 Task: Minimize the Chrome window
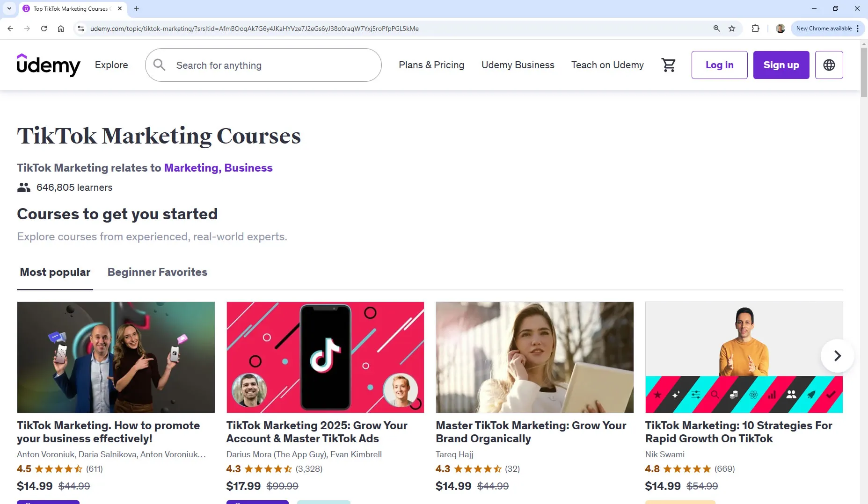tap(814, 8)
